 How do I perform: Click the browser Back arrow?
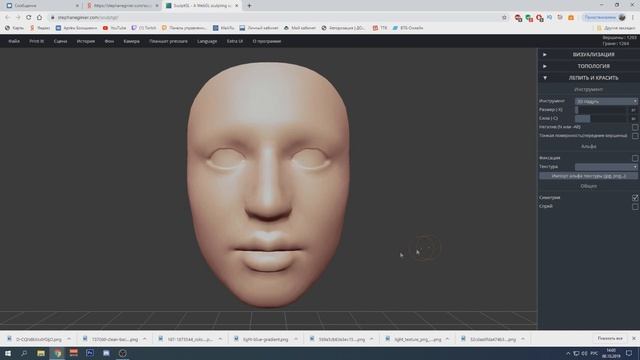click(7, 17)
